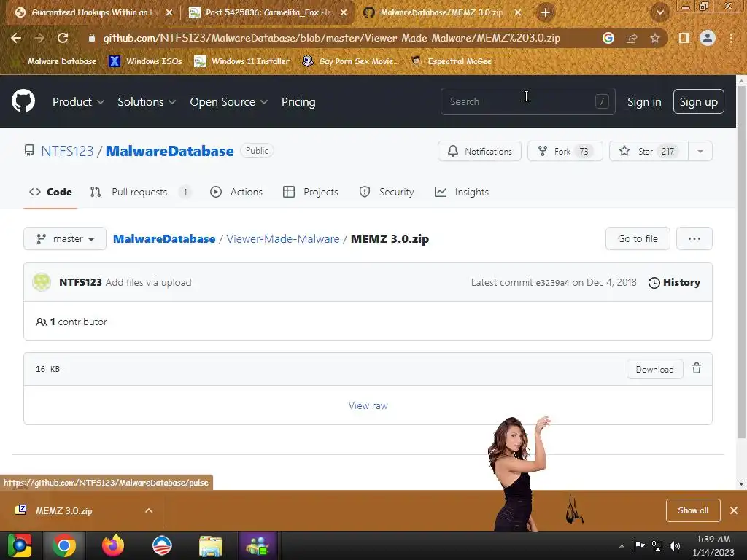This screenshot has height=560, width=747.
Task: Close the Guaranteed Hookups tab
Action: 169,13
